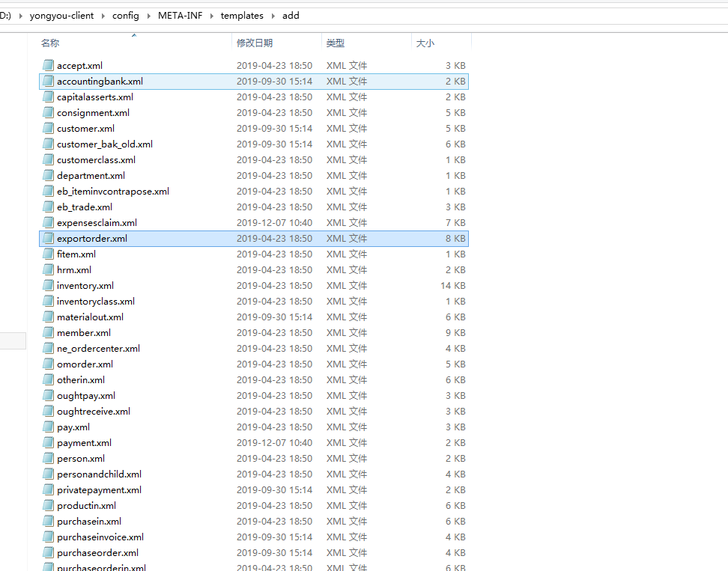The width and height of the screenshot is (728, 571).
Task: Navigate to config folder in address bar
Action: (x=125, y=16)
